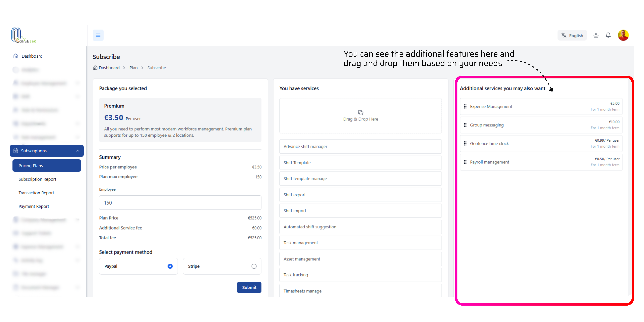Viewport: 644px width, 322px height.
Task: Click the Subscriptions calendar icon
Action: (x=16, y=151)
